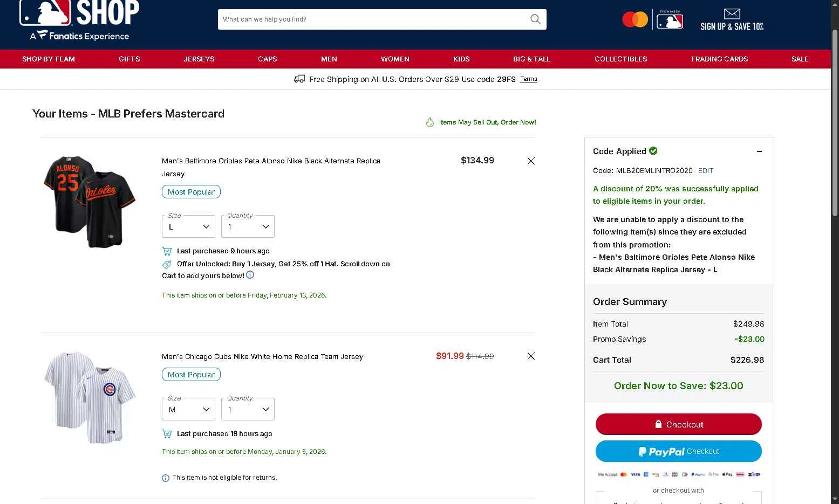
Task: Click the search input field
Action: coord(372,19)
